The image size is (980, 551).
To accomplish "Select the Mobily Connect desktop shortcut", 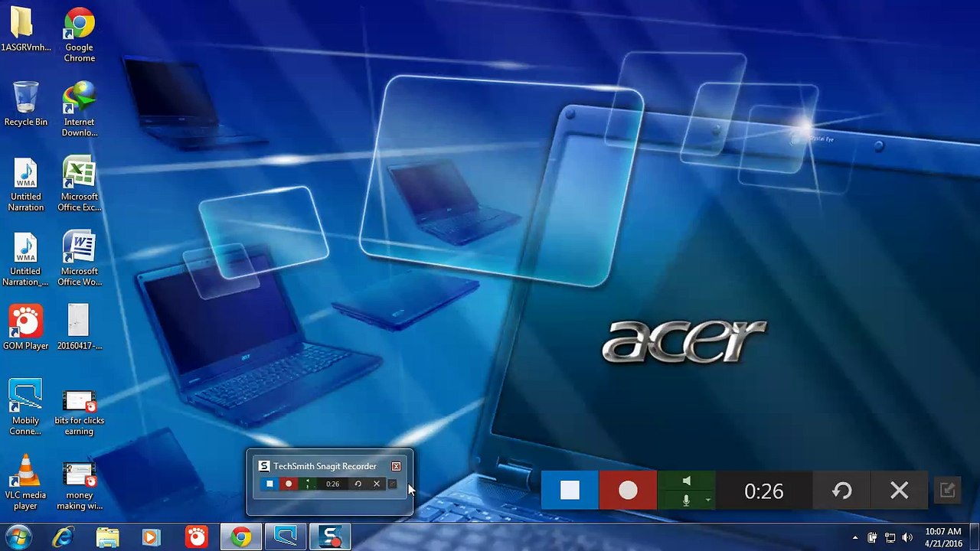I will (x=25, y=407).
